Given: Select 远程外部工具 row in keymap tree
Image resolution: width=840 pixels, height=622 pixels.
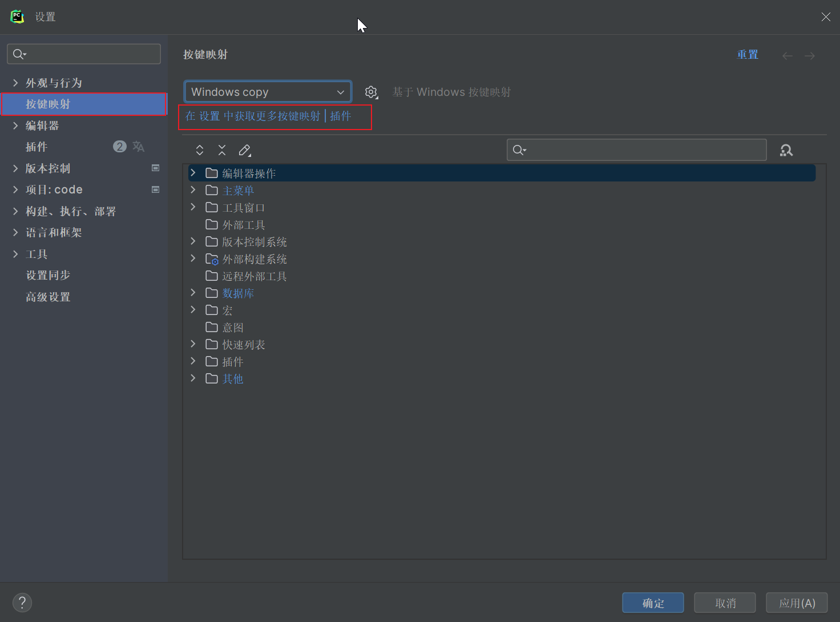Looking at the screenshot, I should (502, 276).
